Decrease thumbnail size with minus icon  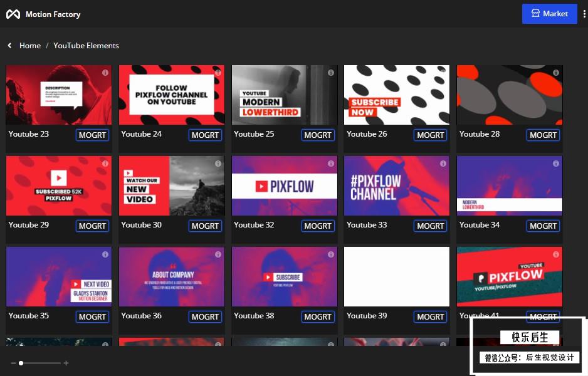coord(13,363)
